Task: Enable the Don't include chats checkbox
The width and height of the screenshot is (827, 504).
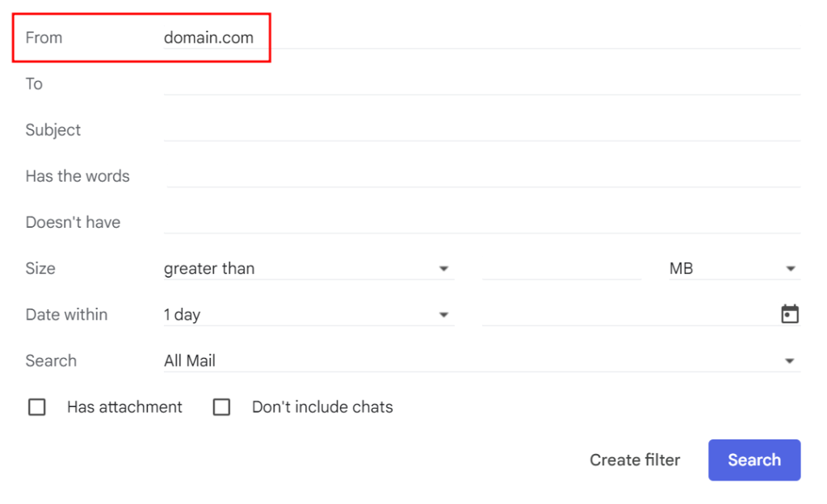Action: 221,407
